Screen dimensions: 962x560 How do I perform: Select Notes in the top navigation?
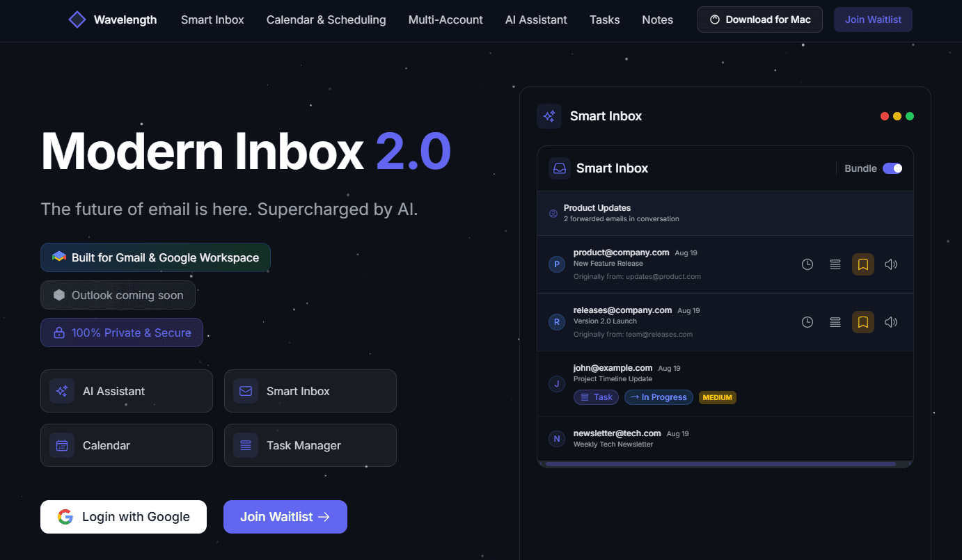[658, 19]
